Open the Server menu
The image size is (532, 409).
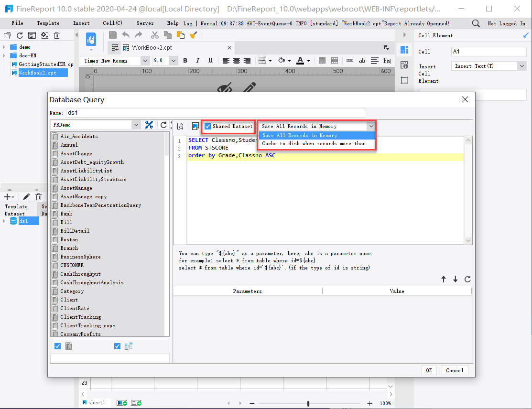[x=145, y=22]
